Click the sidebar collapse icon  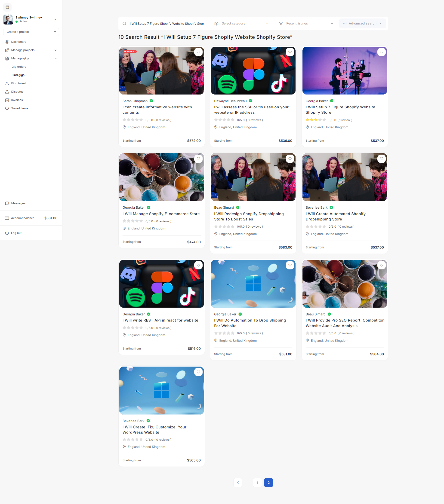(x=7, y=7)
